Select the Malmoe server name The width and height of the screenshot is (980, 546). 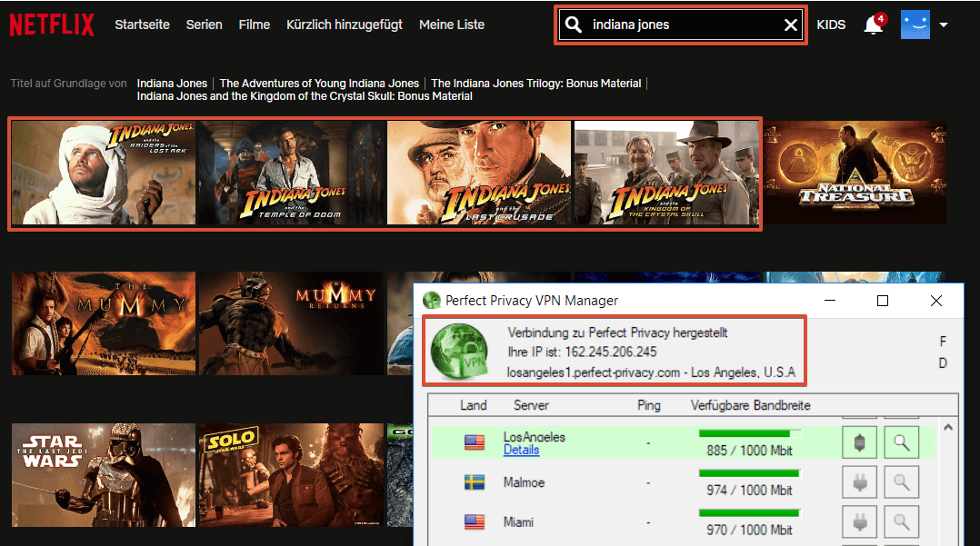[524, 482]
